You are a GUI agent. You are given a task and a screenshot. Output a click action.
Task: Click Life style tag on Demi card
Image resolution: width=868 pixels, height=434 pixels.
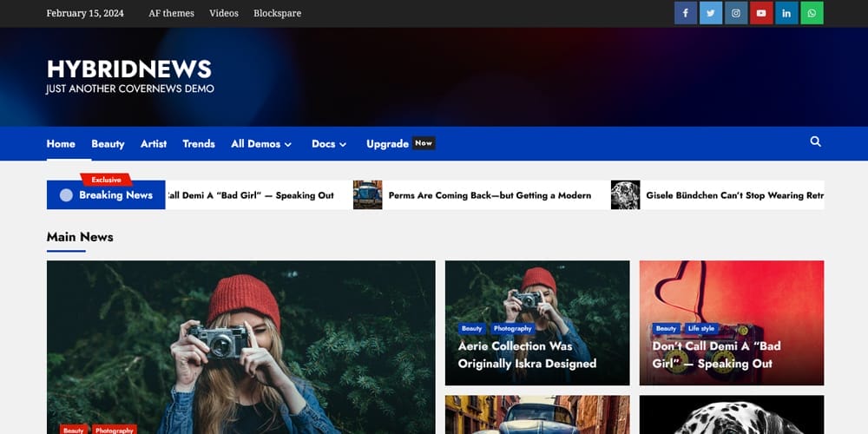(701, 329)
